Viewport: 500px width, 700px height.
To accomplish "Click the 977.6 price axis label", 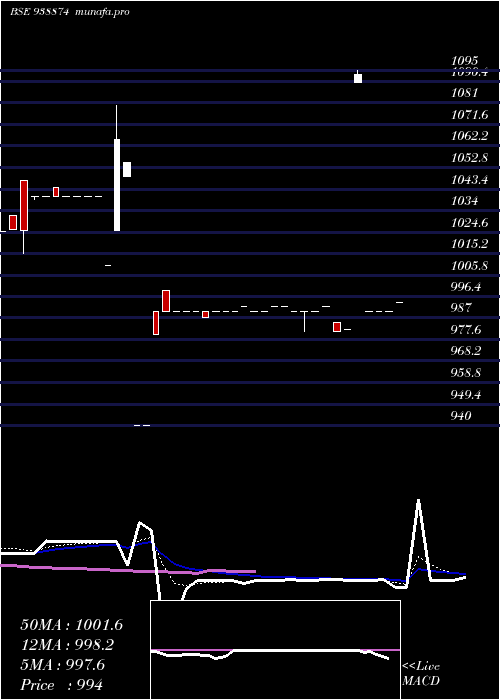I will coord(467,330).
